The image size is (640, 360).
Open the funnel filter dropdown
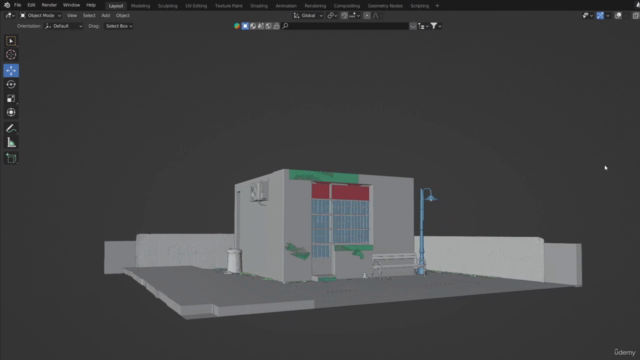[436, 26]
